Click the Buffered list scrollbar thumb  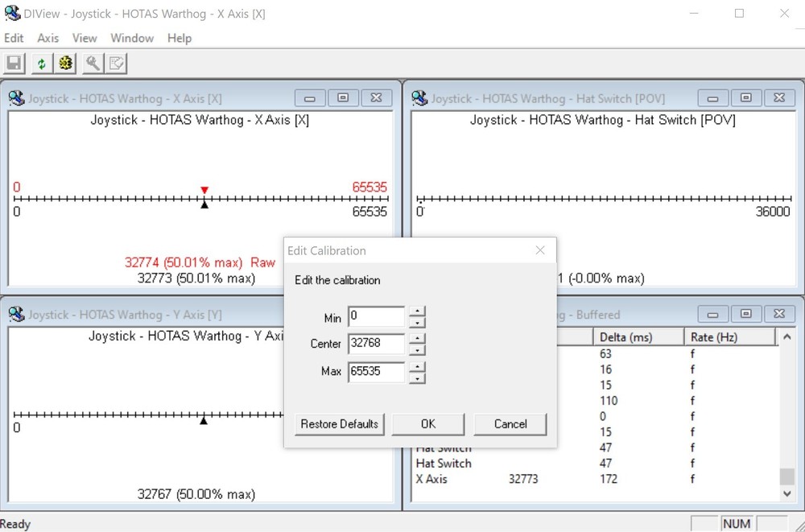click(787, 476)
